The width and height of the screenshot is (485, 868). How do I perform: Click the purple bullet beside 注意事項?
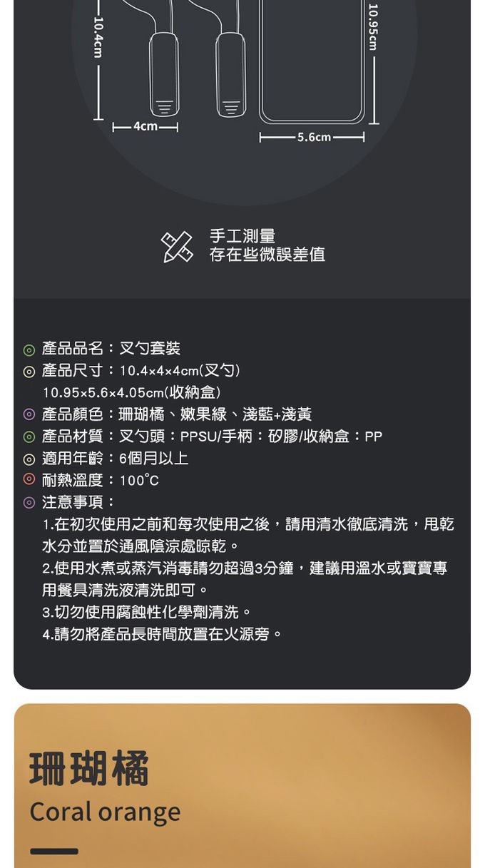click(x=29, y=502)
